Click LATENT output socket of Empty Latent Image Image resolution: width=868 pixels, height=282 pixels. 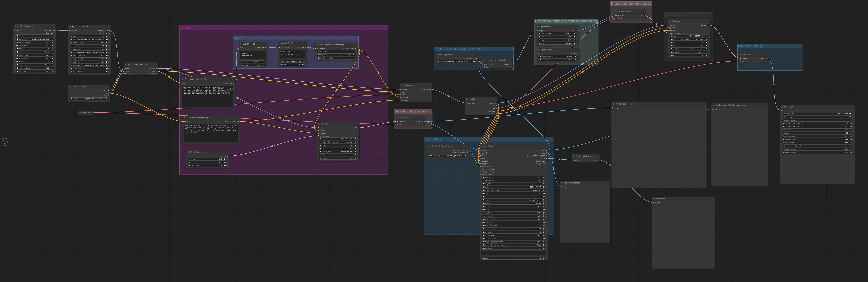228,156
